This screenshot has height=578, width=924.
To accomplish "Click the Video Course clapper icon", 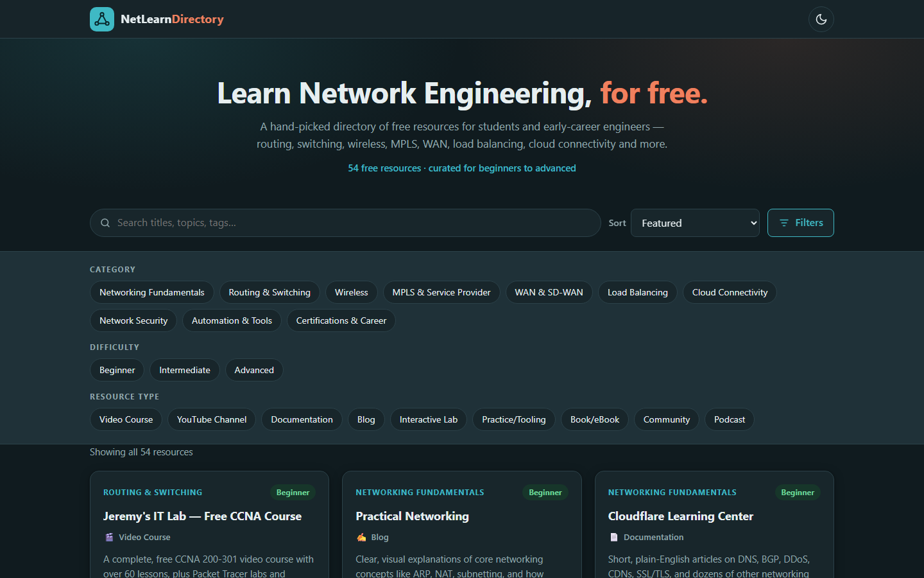I will click(109, 537).
